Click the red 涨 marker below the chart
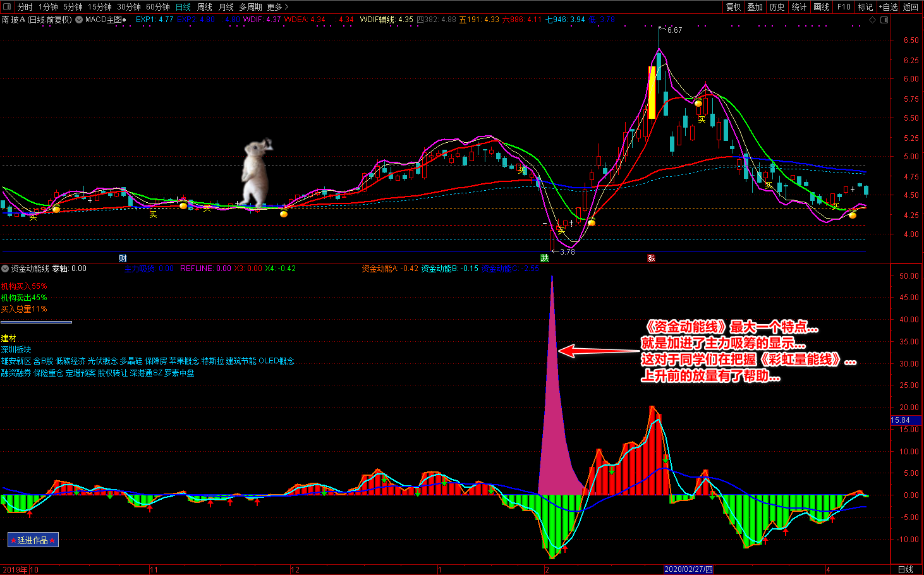924x575 pixels. point(651,258)
